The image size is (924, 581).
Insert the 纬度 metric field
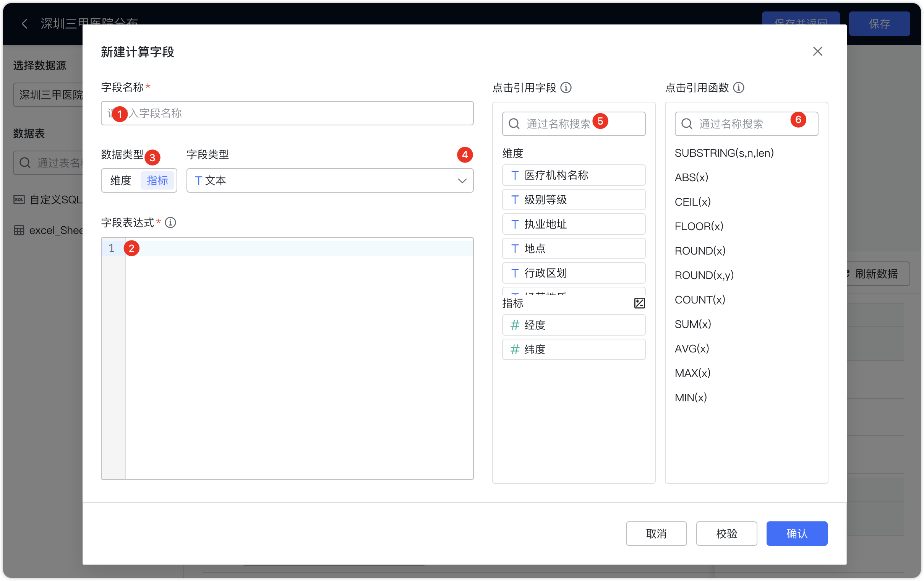pyautogui.click(x=574, y=350)
